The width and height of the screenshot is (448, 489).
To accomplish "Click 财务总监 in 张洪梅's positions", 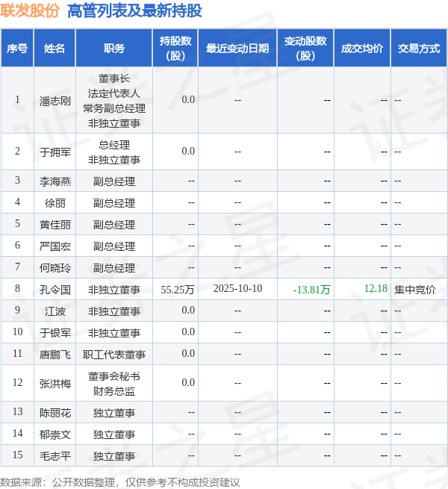I will coord(114,391).
